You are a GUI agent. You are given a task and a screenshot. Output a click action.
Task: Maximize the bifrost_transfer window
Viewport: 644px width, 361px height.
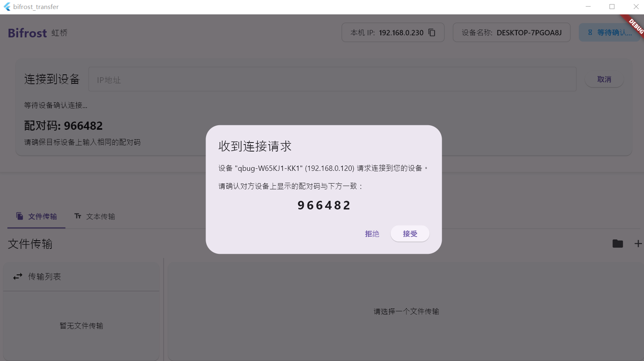(612, 7)
